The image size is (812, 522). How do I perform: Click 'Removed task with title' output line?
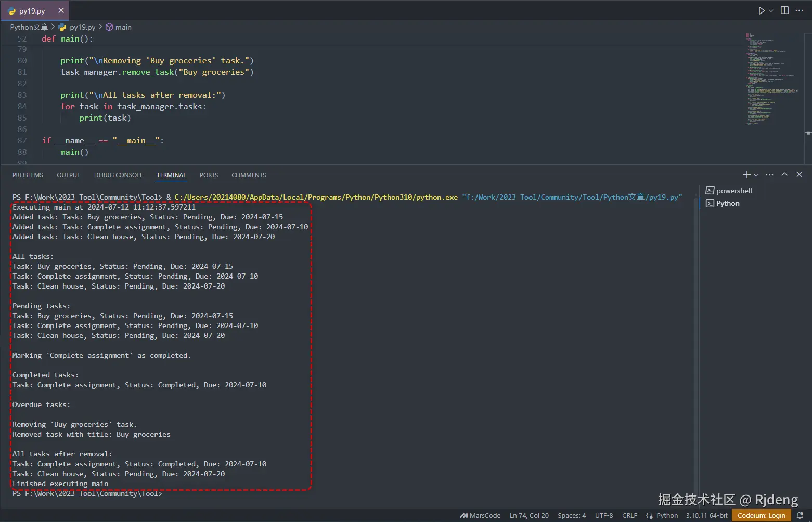(x=92, y=434)
